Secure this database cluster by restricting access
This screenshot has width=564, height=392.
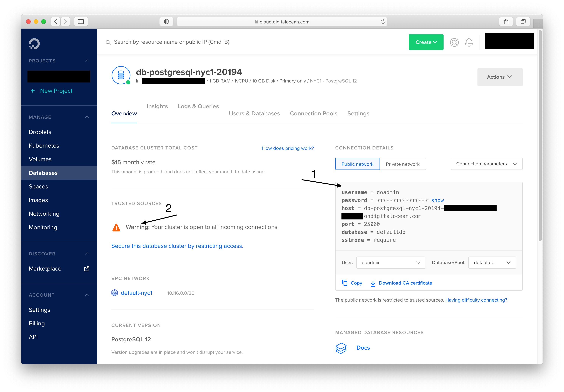pyautogui.click(x=177, y=246)
